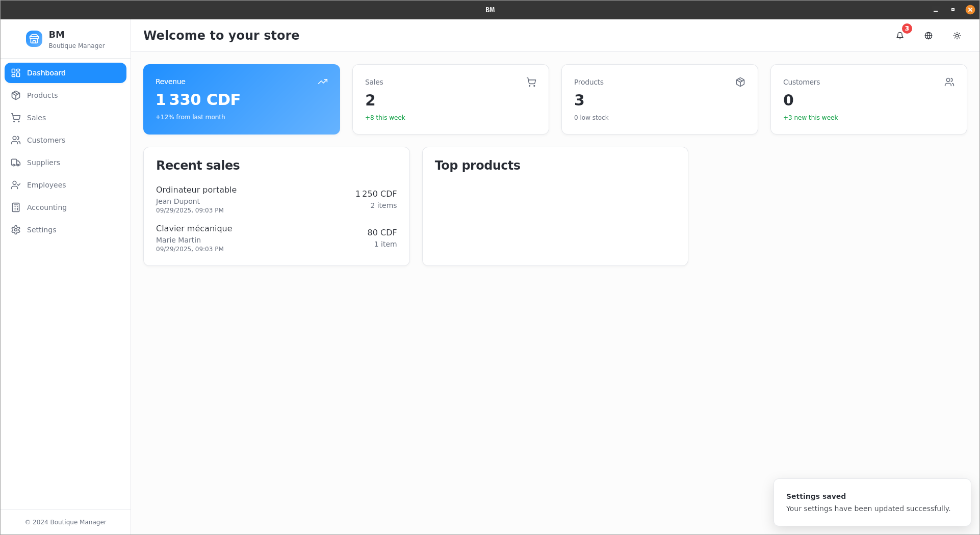Viewport: 980px width, 535px height.
Task: Dismiss the Settings saved toast
Action: (872, 502)
